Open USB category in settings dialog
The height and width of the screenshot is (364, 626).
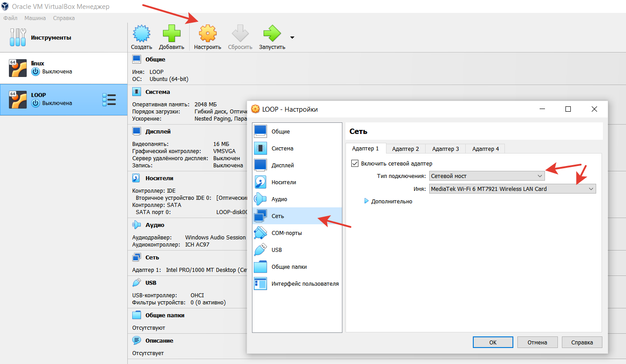(297, 250)
